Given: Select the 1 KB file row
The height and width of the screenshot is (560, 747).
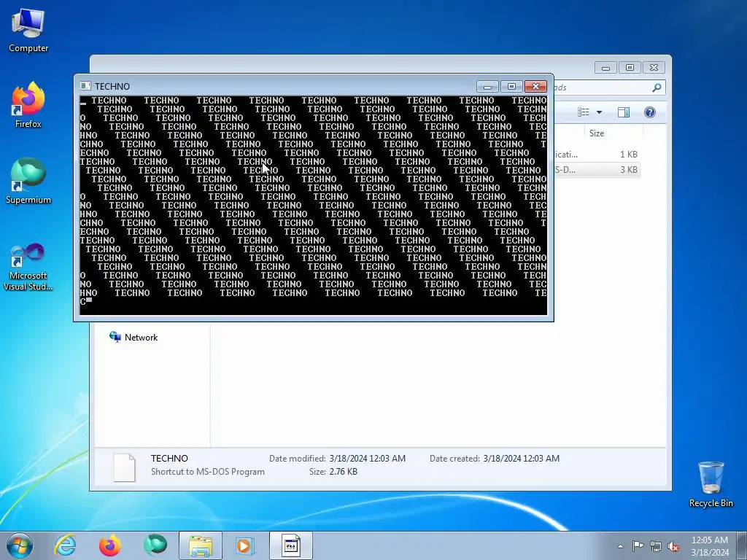Looking at the screenshot, I should (597, 155).
